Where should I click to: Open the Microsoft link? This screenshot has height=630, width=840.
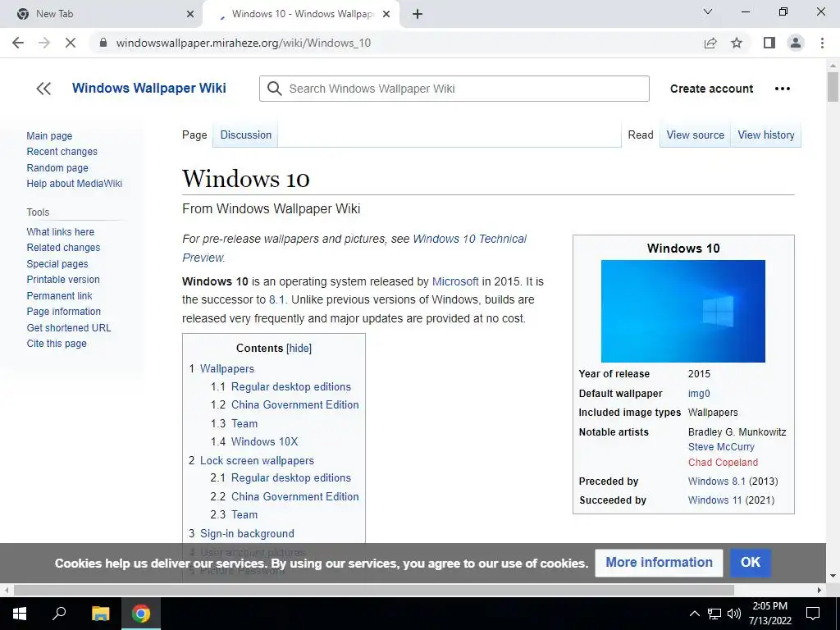[455, 281]
